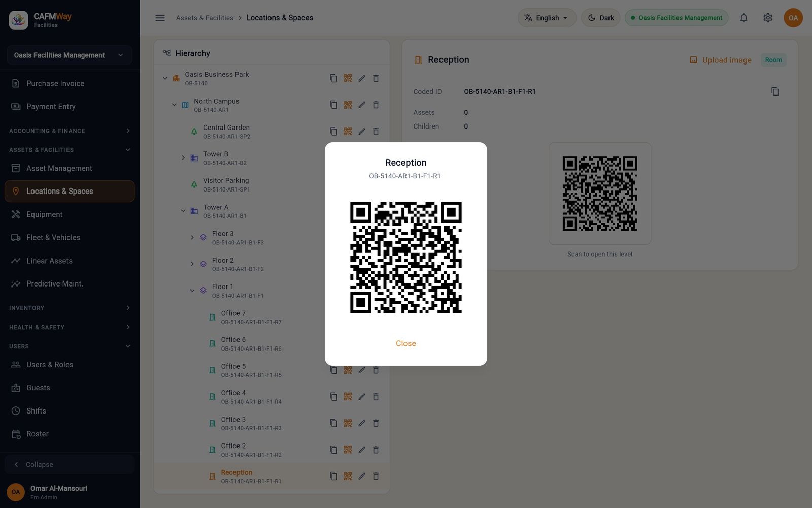Click the Oasis Facilities Management status pill
The width and height of the screenshot is (812, 508).
[676, 18]
